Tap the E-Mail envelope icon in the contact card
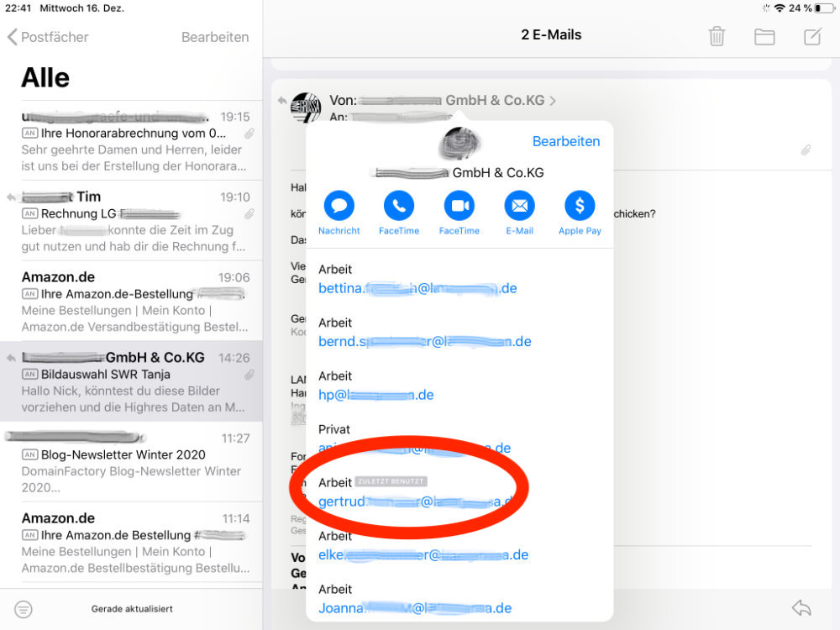This screenshot has width=840, height=630. pyautogui.click(x=519, y=206)
